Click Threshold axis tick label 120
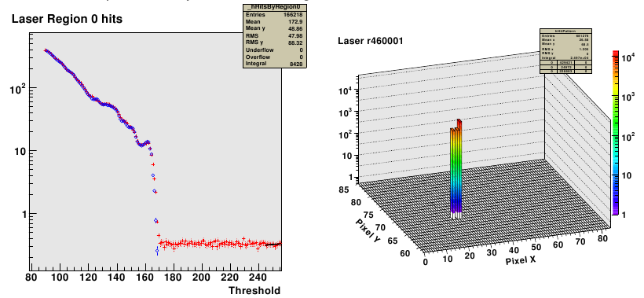 (88, 277)
